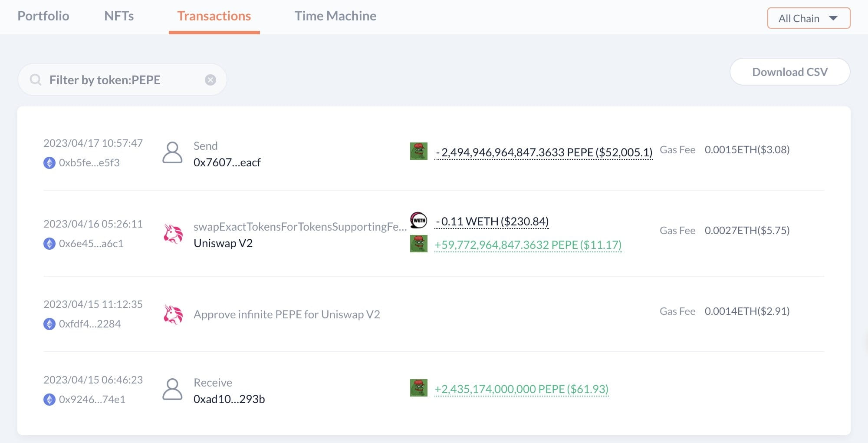The height and width of the screenshot is (443, 868).
Task: Open transaction hash 0xfdf4...2284
Action: click(90, 324)
